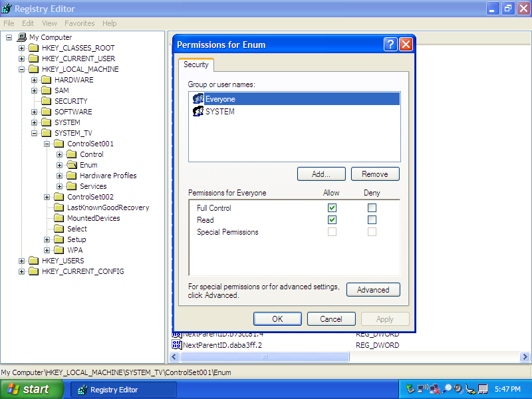Collapse the My Computer tree node
The image size is (532, 399).
(x=9, y=37)
